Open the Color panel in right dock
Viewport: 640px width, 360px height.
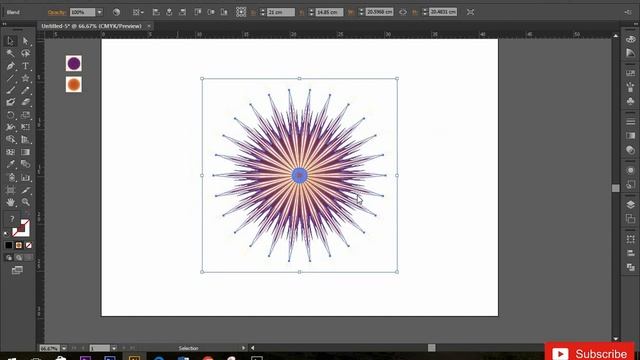[630, 40]
